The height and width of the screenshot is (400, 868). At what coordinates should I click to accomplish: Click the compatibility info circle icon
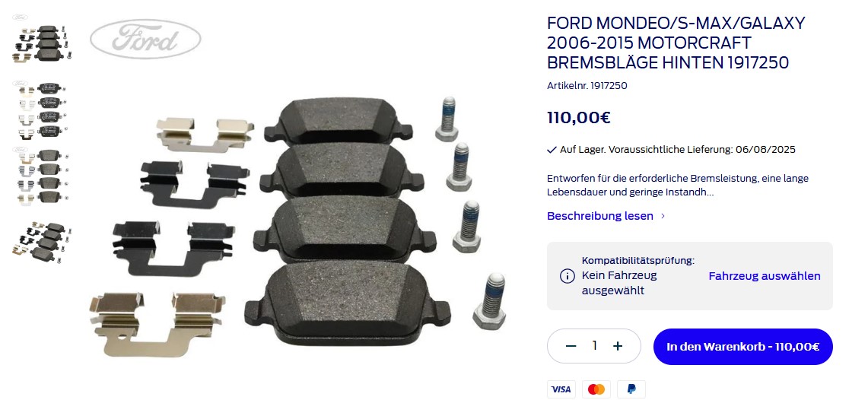(x=567, y=275)
